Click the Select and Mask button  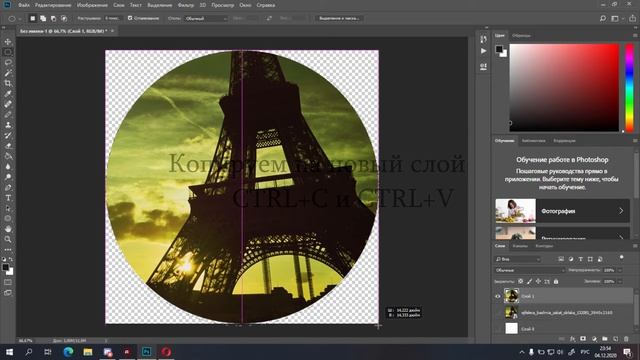coord(339,18)
